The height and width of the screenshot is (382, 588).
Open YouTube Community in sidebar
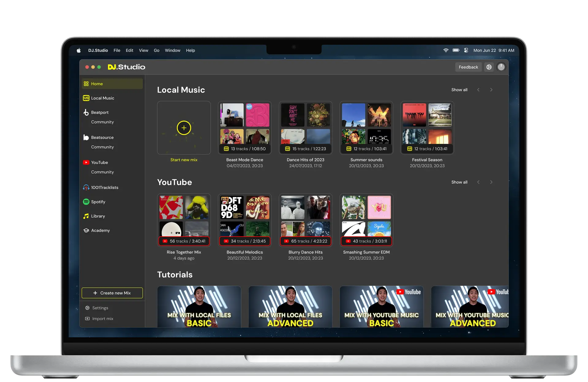click(x=102, y=172)
